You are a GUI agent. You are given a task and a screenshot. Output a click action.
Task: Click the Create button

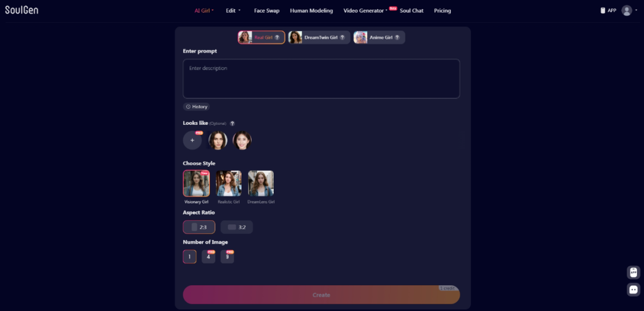(321, 295)
